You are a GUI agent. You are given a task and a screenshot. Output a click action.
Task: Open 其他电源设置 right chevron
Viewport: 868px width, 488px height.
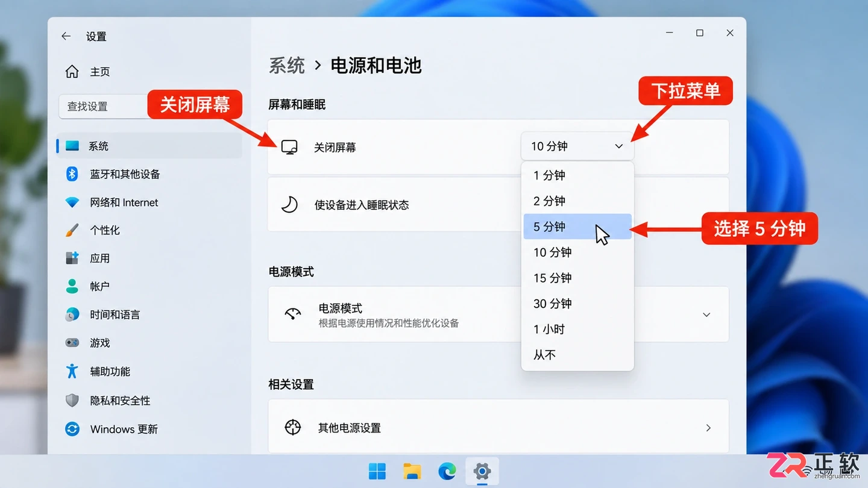pyautogui.click(x=708, y=428)
